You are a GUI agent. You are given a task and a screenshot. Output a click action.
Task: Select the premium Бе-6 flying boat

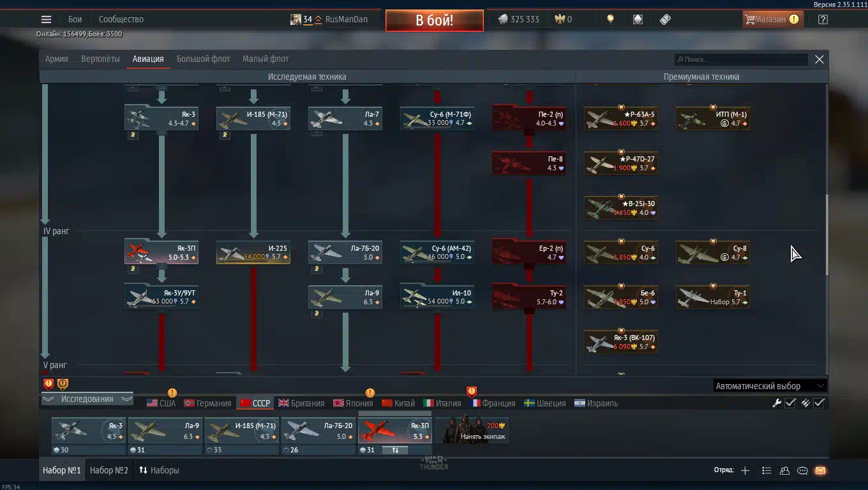[621, 297]
